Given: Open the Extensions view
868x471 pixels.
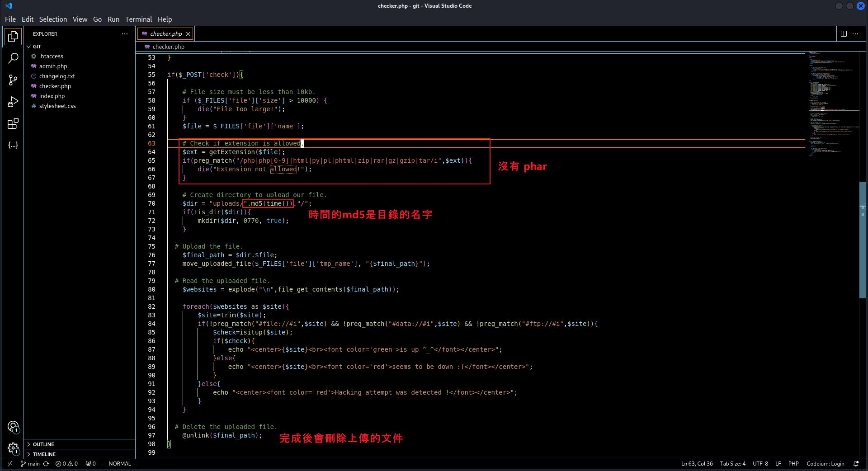Looking at the screenshot, I should click(13, 123).
